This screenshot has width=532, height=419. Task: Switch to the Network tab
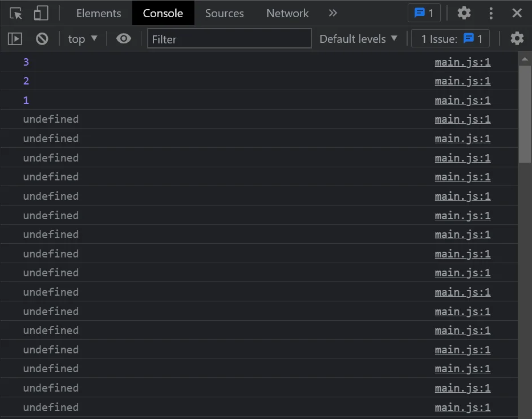(x=287, y=13)
